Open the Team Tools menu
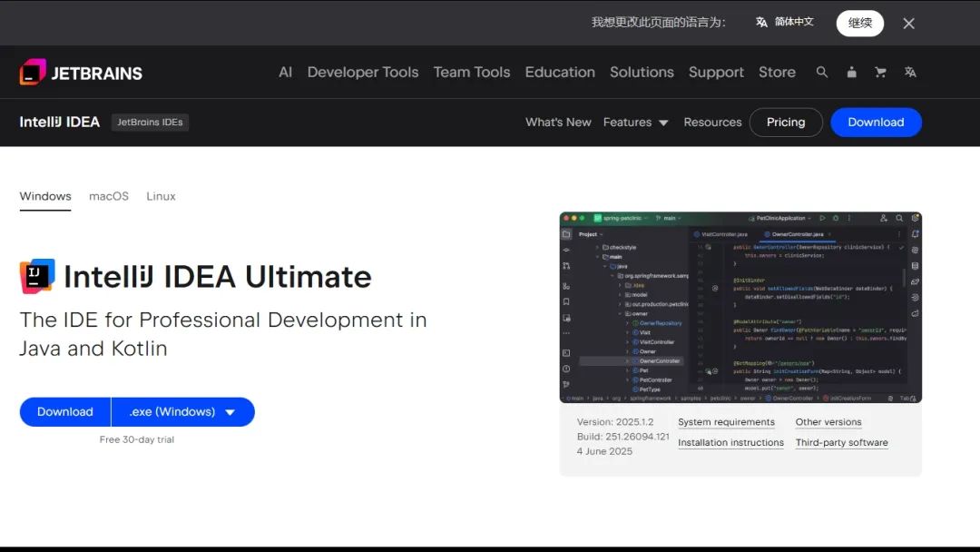 [472, 73]
